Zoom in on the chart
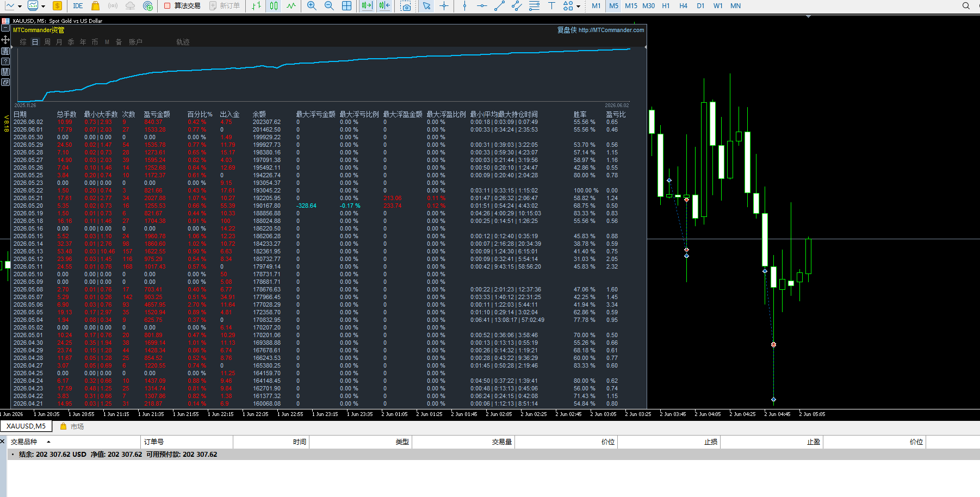Viewport: 980px width, 497px height. click(x=312, y=6)
